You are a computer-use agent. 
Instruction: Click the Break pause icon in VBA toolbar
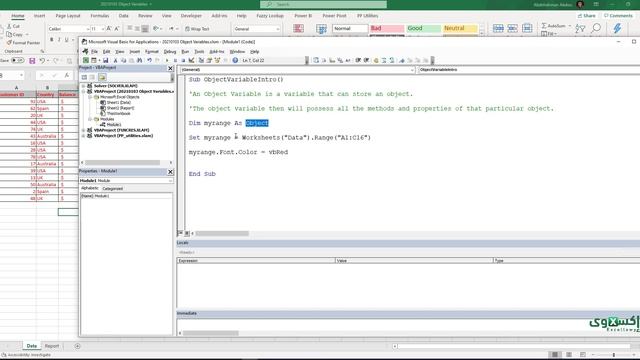click(x=176, y=60)
